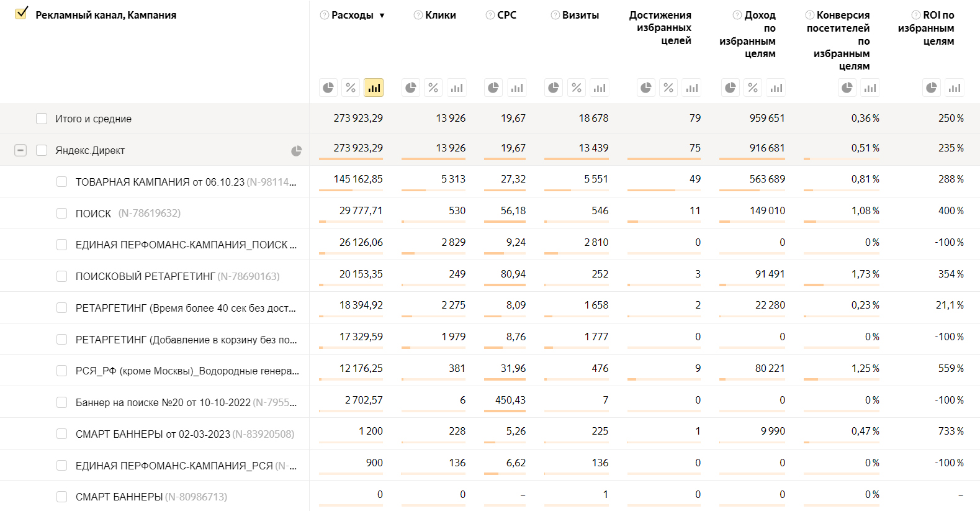The image size is (980, 511).
Task: Check the ПОИСКОВЫЙ РЕТАРГЕТИНГ checkbox
Action: click(x=61, y=276)
